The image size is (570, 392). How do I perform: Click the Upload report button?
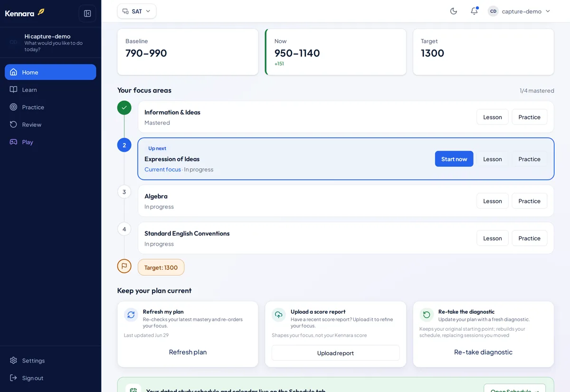(x=335, y=353)
